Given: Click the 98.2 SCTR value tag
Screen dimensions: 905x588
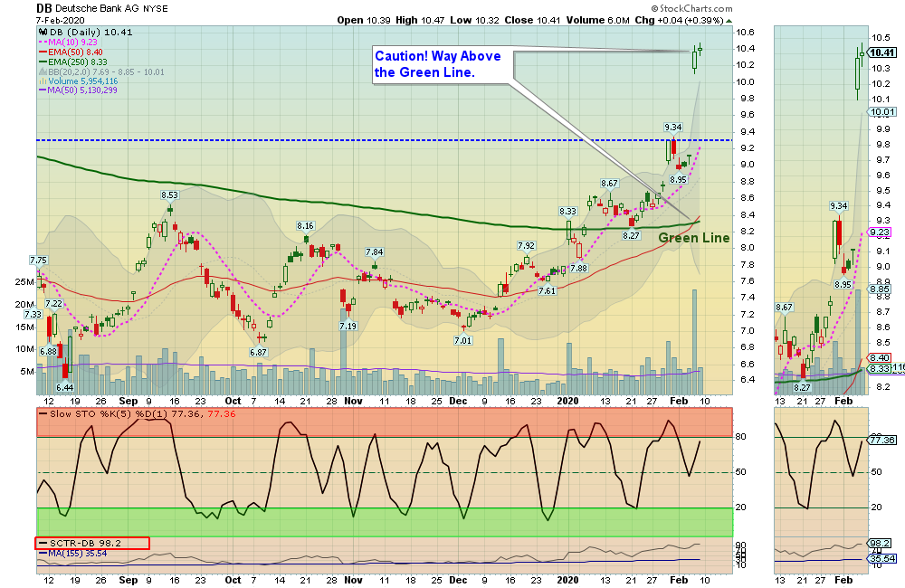Looking at the screenshot, I should coord(880,543).
